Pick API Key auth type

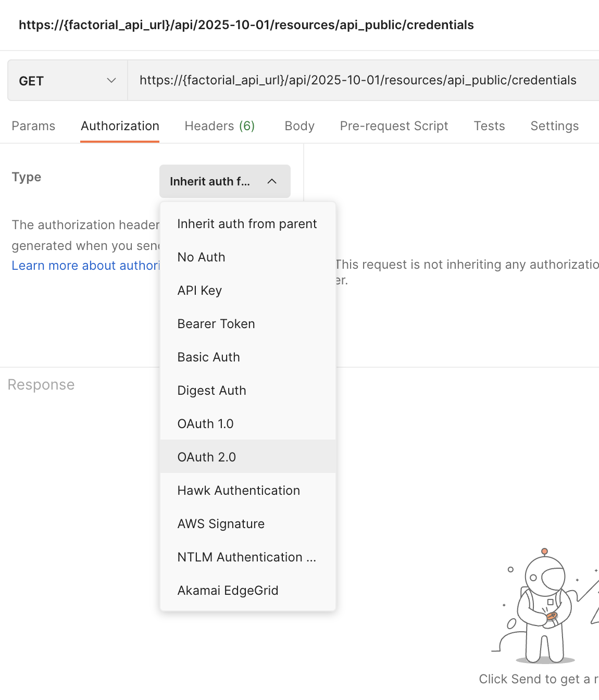pyautogui.click(x=248, y=291)
